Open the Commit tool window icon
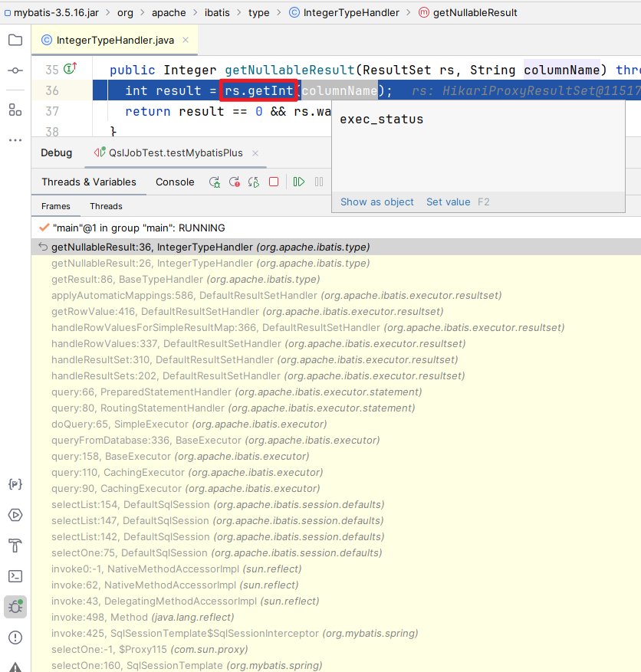Screen dimensions: 641x672 15,70
